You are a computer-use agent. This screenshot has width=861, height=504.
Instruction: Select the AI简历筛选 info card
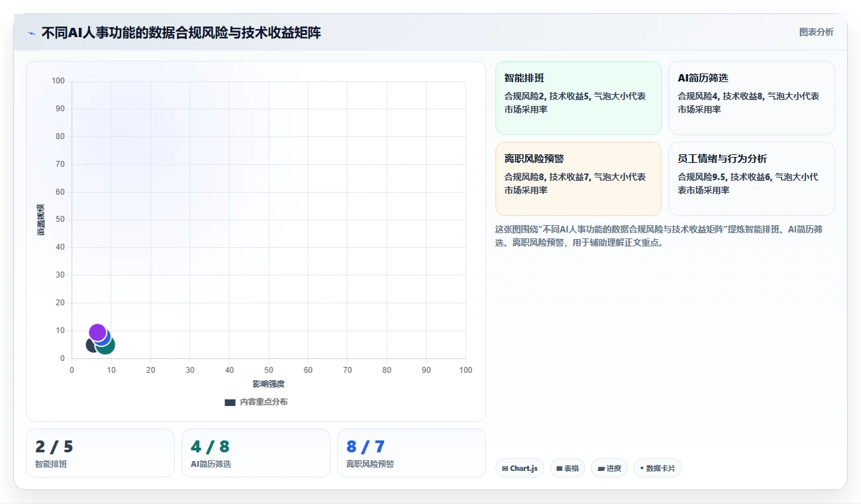point(752,98)
